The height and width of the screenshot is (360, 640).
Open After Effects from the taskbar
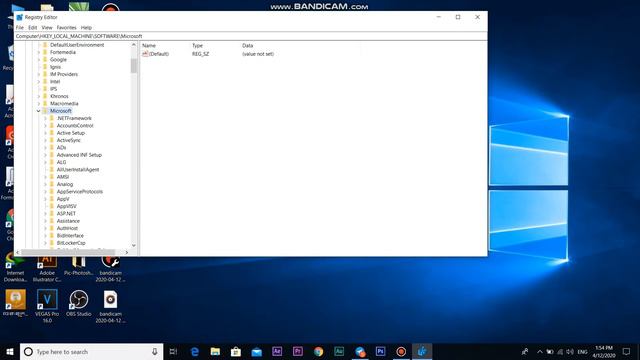pos(277,351)
